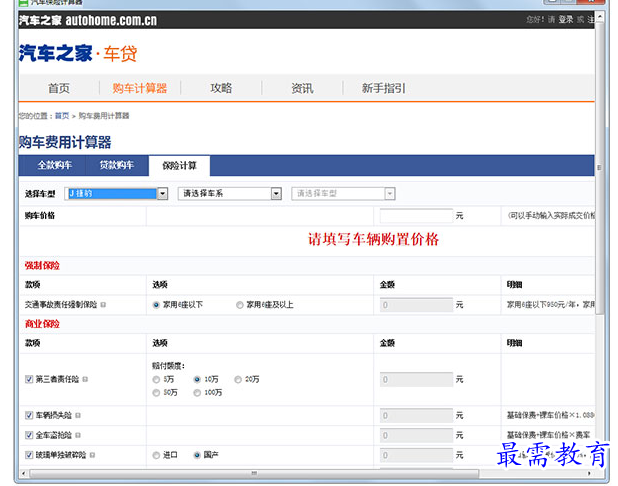The height and width of the screenshot is (486, 618).
Task: Click 首页 breadcrumb link
Action: pos(61,116)
